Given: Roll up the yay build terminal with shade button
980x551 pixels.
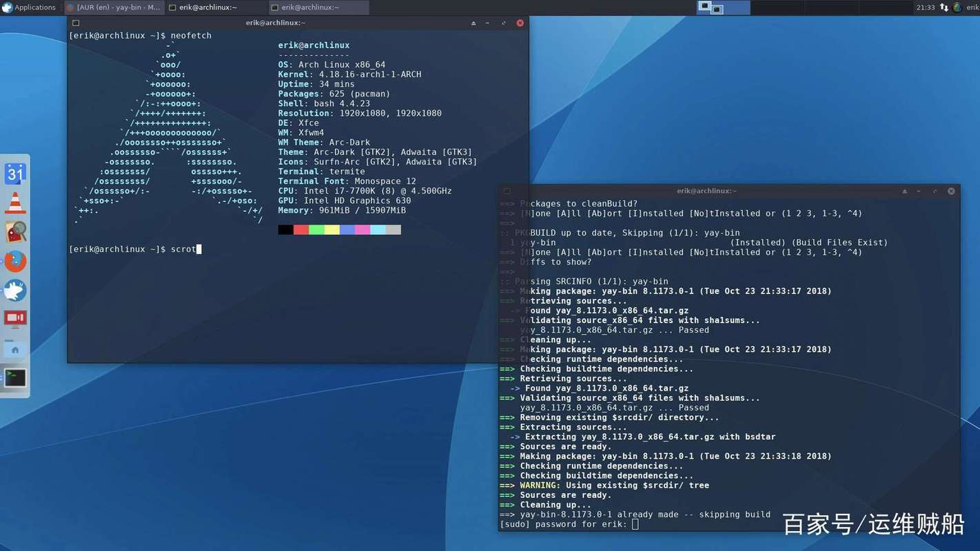Looking at the screenshot, I should [x=904, y=191].
